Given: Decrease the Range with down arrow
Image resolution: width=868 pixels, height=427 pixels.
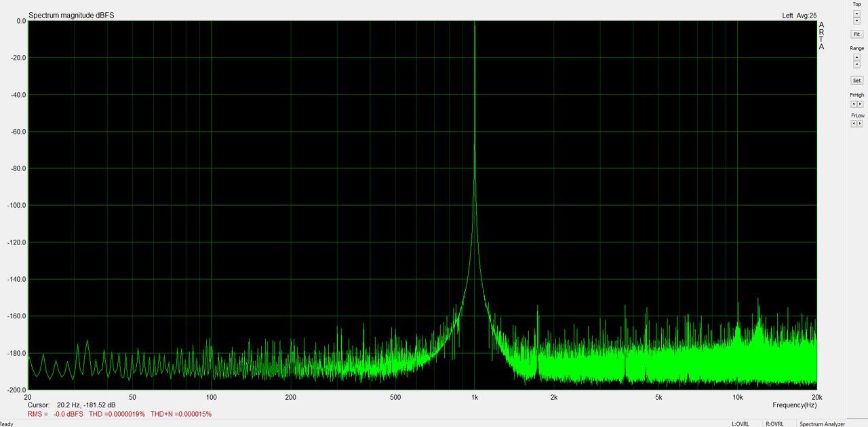Looking at the screenshot, I should pyautogui.click(x=856, y=64).
